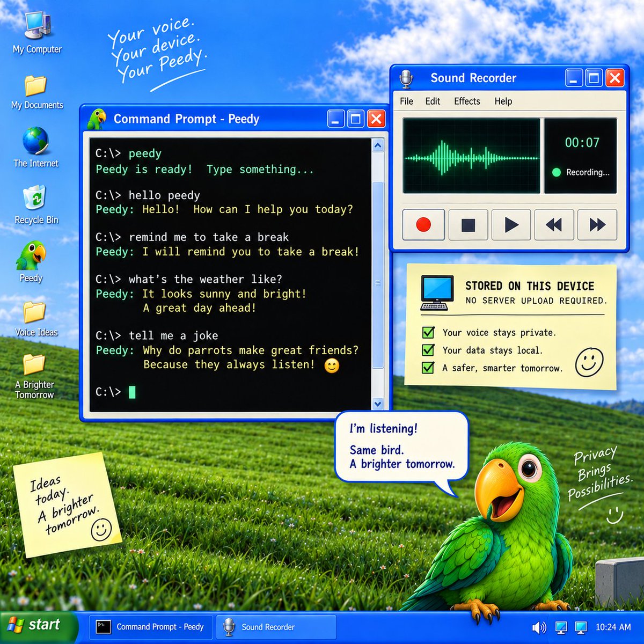This screenshot has width=644, height=644.
Task: Open the Edit menu in Sound Recorder
Action: [433, 101]
